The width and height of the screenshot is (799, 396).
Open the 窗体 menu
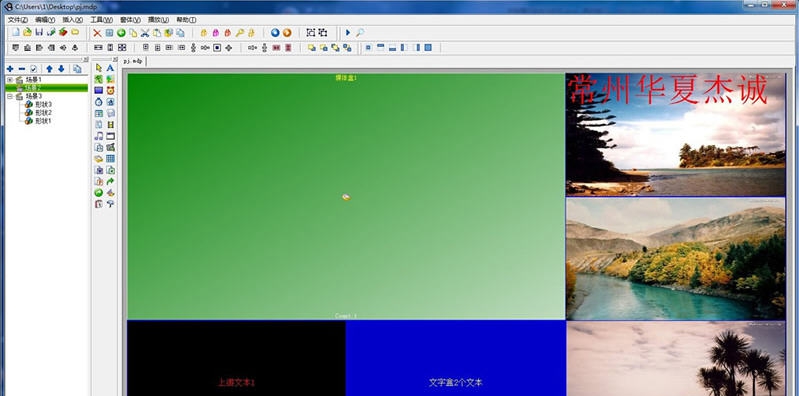tap(130, 20)
